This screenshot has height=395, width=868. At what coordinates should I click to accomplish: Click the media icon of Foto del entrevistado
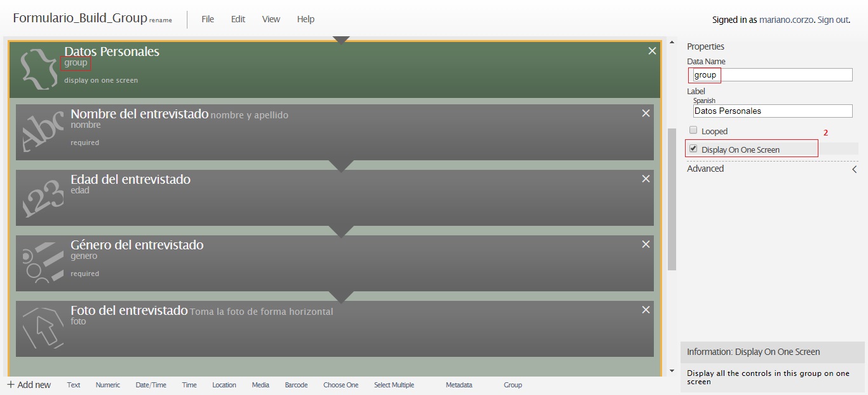pyautogui.click(x=43, y=328)
